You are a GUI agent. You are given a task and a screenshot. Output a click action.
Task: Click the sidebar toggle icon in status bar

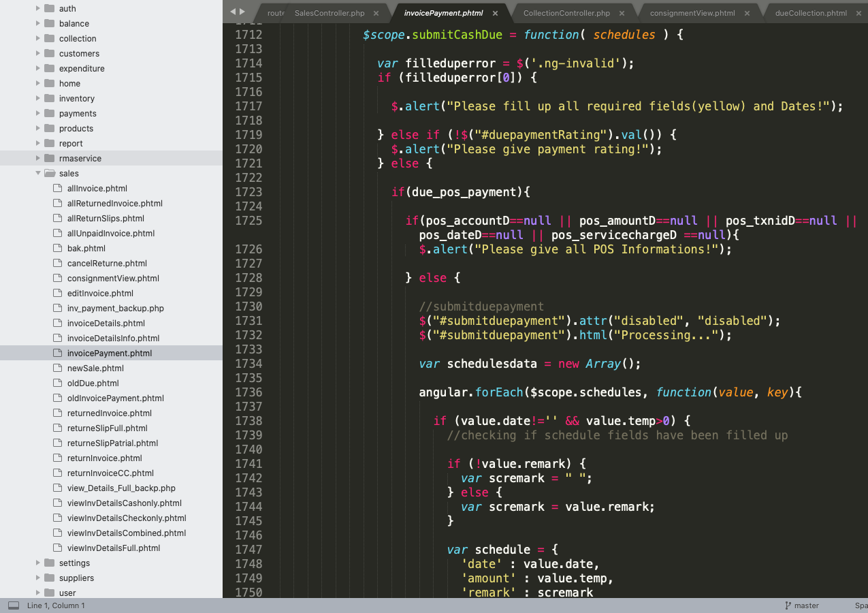click(14, 606)
